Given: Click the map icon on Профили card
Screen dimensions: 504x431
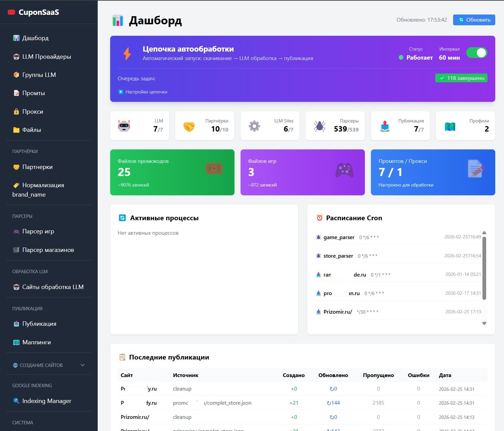Looking at the screenshot, I should (450, 126).
